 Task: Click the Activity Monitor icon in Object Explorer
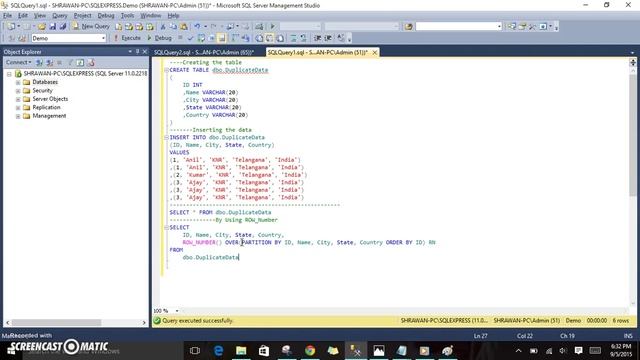click(91, 62)
